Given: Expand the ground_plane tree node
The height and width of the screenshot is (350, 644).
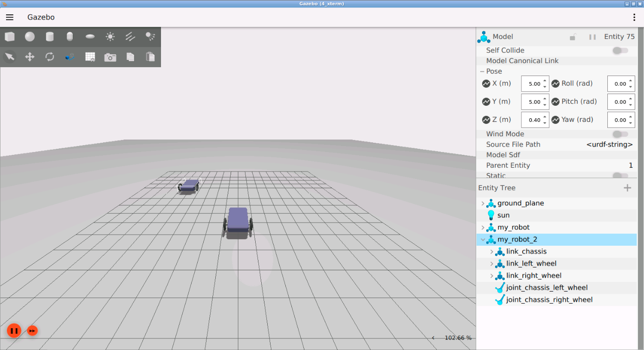Looking at the screenshot, I should 483,204.
